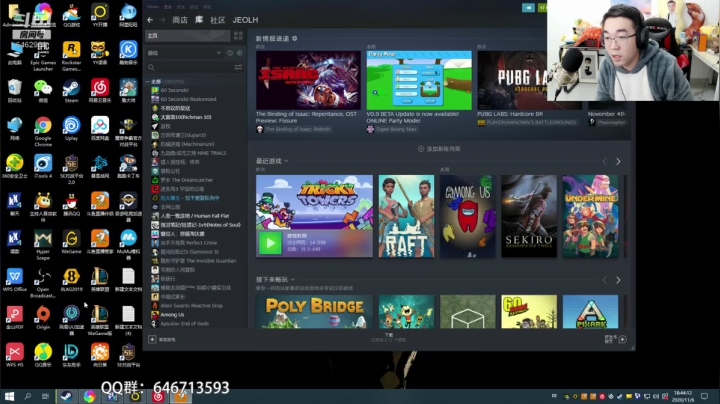The width and height of the screenshot is (720, 404).
Task: Open the Among Us game cover
Action: [x=467, y=216]
